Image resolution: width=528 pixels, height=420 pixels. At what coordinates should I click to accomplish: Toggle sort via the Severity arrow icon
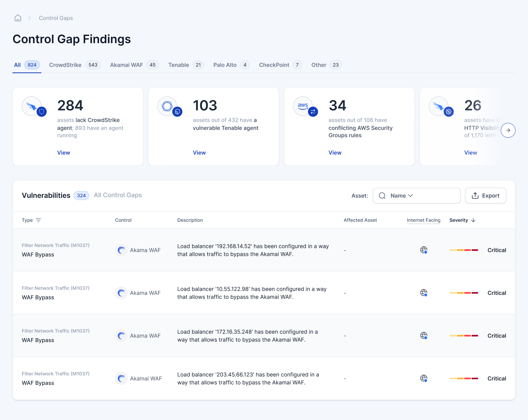click(473, 220)
